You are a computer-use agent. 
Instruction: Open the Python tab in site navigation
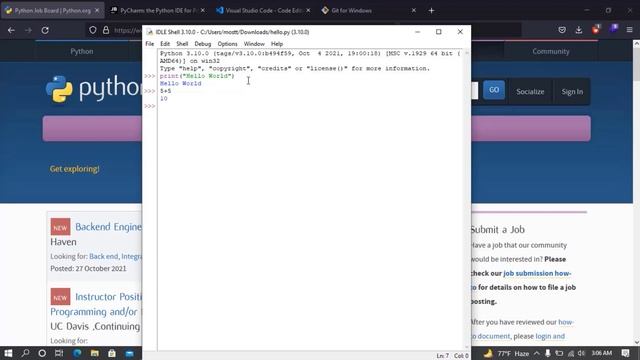[x=82, y=51]
